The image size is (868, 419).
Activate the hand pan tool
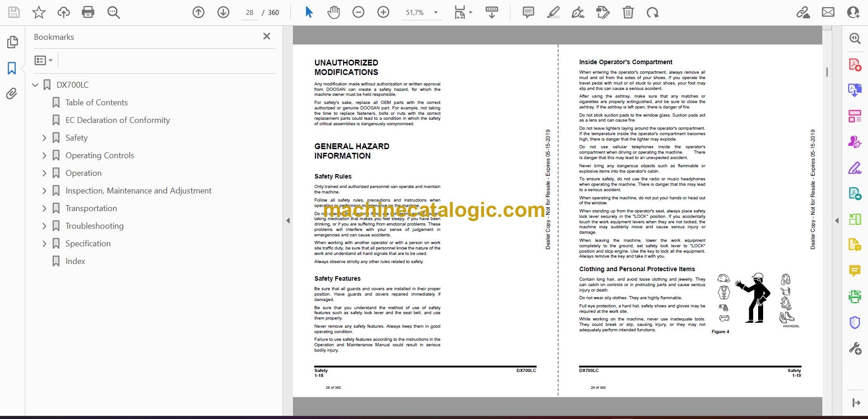pos(334,12)
